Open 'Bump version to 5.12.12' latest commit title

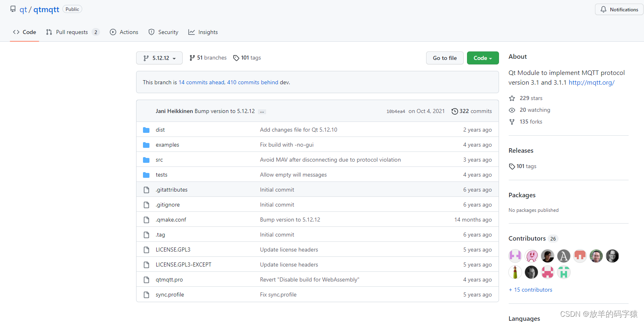click(x=225, y=111)
